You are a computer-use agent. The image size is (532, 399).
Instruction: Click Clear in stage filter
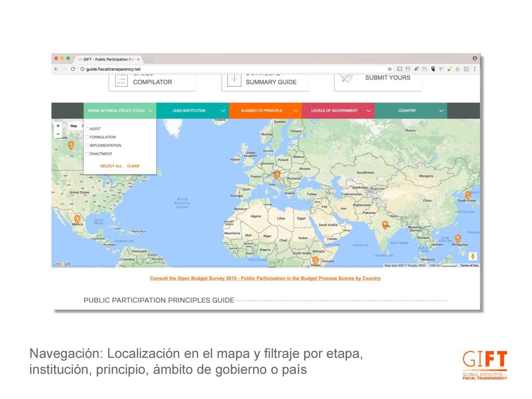tap(133, 166)
